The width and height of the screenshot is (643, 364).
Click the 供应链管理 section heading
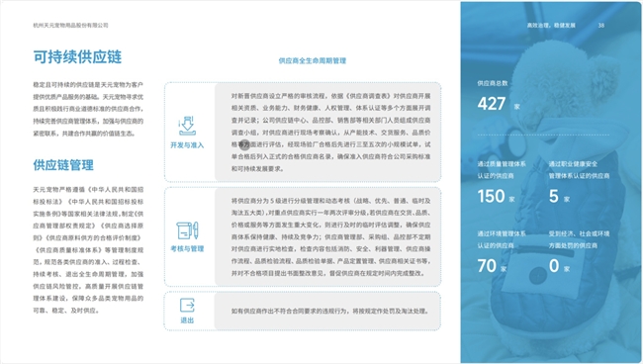63,165
